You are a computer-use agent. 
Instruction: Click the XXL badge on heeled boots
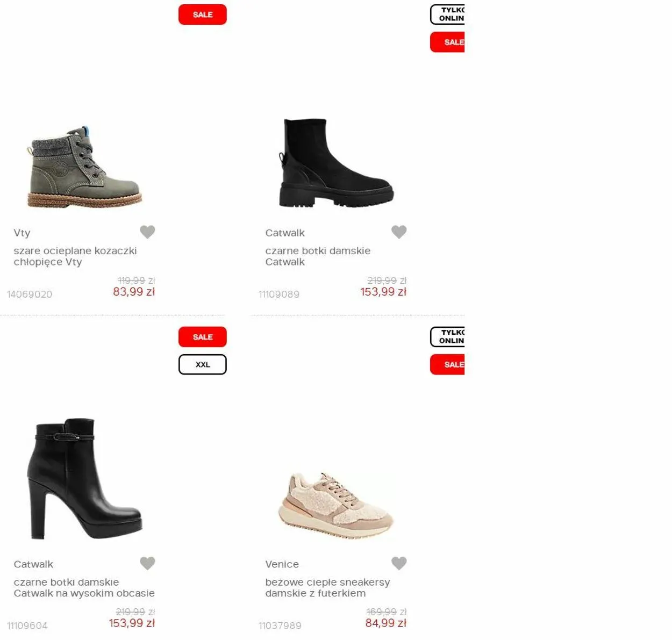click(x=203, y=364)
